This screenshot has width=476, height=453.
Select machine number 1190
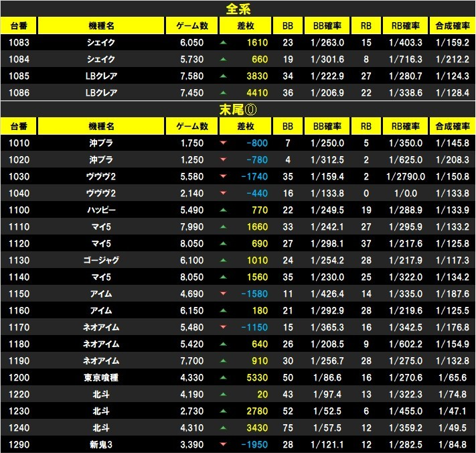point(19,361)
